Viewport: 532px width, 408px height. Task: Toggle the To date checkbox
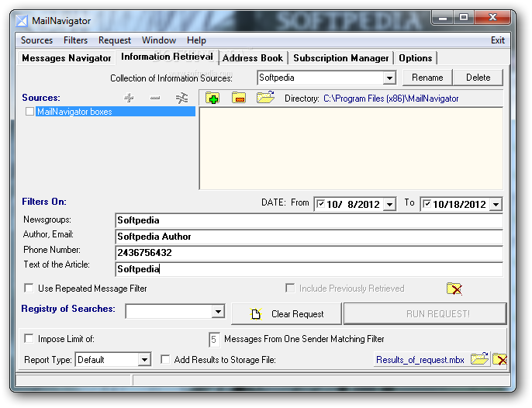click(x=427, y=204)
